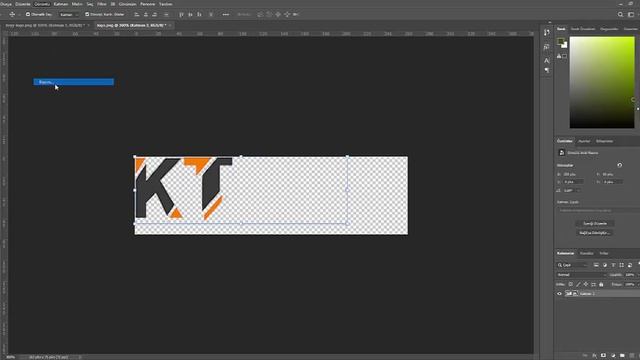Open the Normal blend mode dropdown
The width and height of the screenshot is (640, 360).
click(581, 275)
